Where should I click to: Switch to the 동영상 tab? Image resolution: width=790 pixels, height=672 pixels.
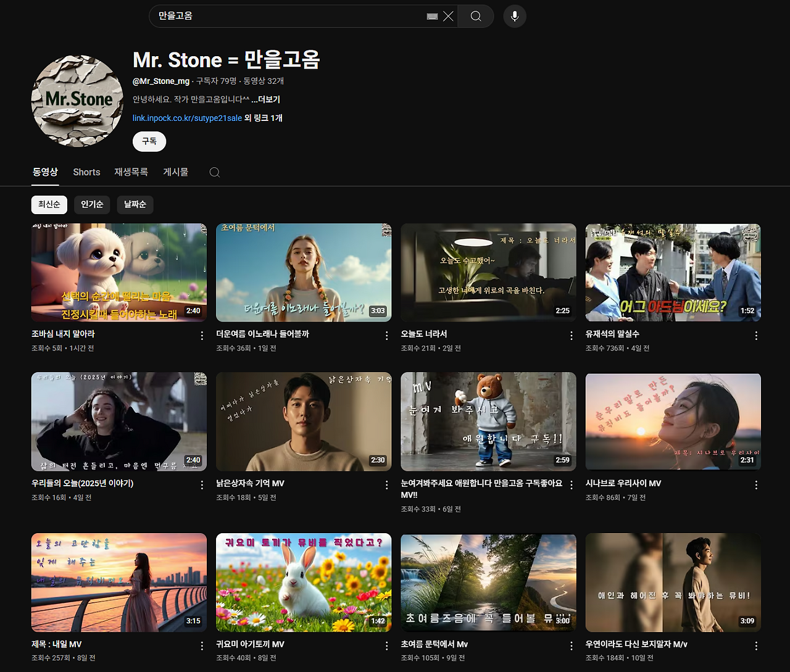[x=45, y=172]
